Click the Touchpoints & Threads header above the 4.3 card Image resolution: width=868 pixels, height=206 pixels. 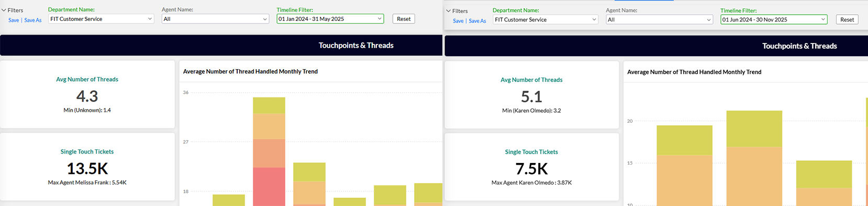pos(356,45)
